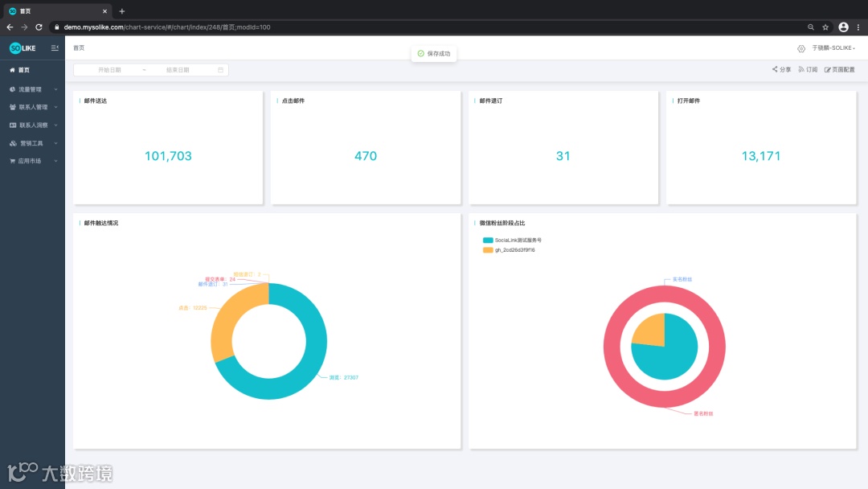Click the SOLIKE logo
The height and width of the screenshot is (489, 868).
23,48
